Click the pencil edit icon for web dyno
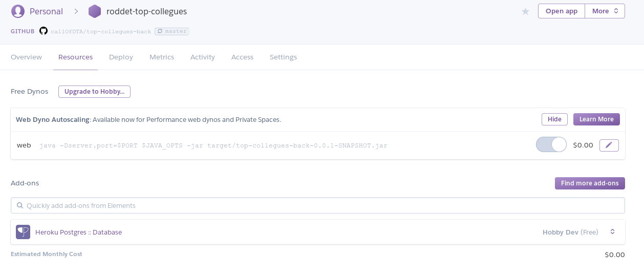This screenshot has width=644, height=275. 609,145
